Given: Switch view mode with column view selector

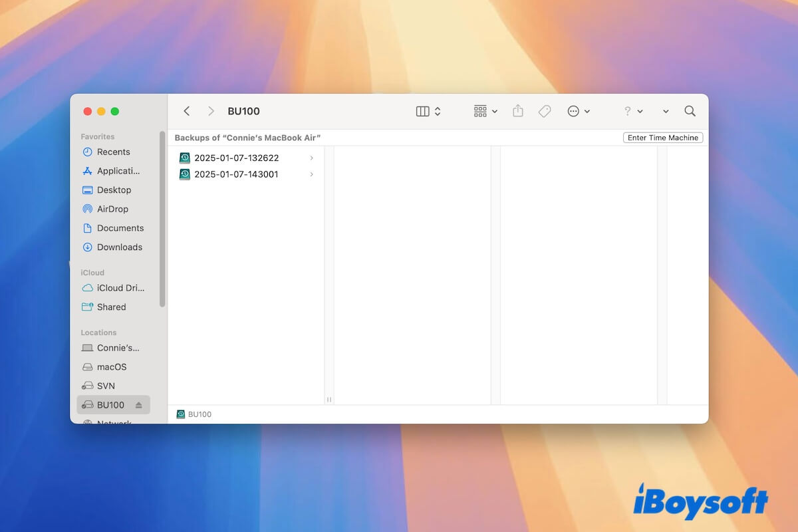Looking at the screenshot, I should (428, 112).
